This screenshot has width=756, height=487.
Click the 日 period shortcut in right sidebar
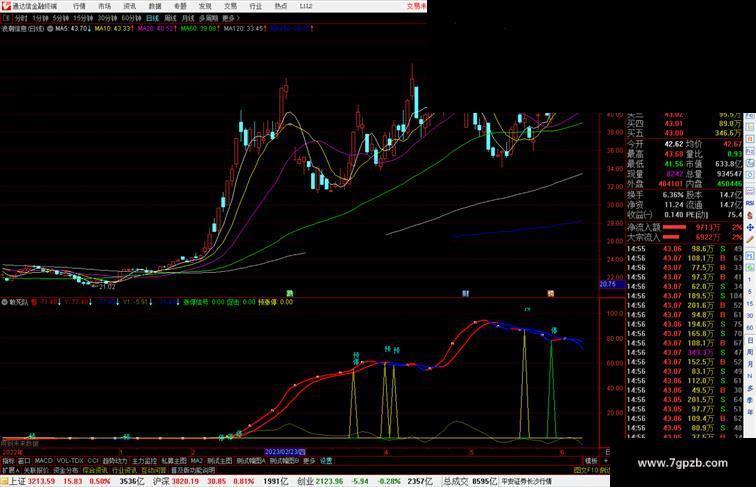click(750, 340)
